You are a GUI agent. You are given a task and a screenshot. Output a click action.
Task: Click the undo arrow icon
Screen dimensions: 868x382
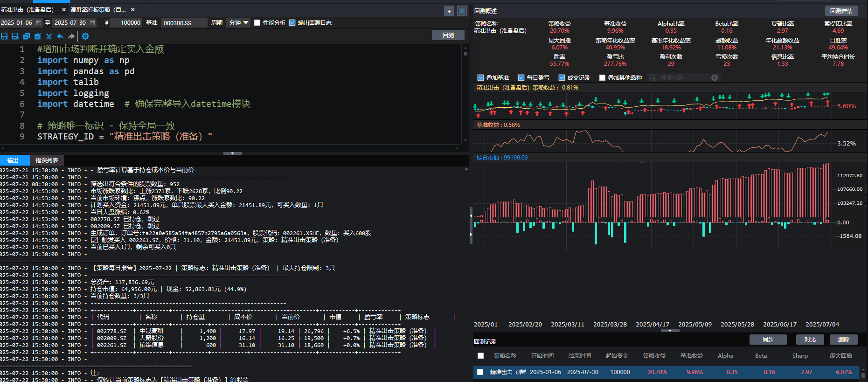(x=60, y=36)
